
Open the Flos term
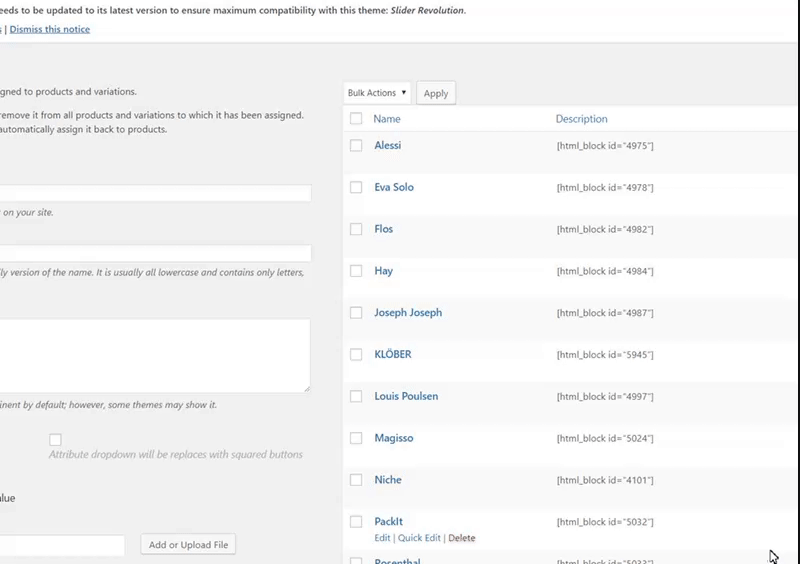coord(384,229)
